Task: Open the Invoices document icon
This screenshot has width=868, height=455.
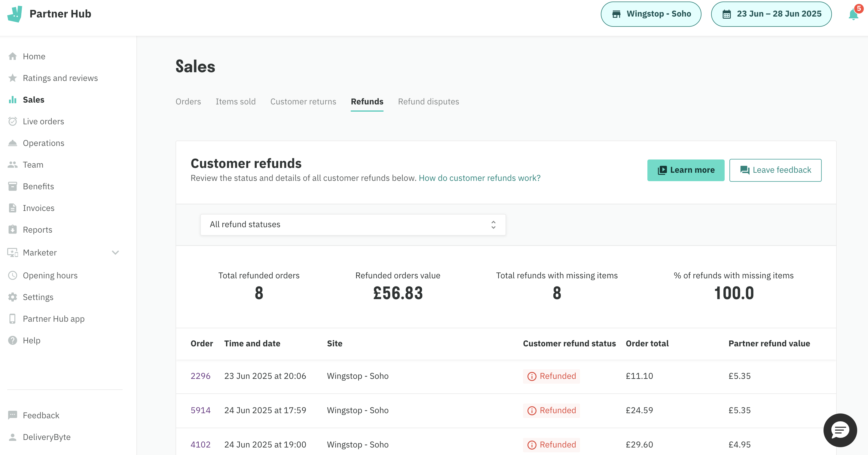Action: (12, 208)
